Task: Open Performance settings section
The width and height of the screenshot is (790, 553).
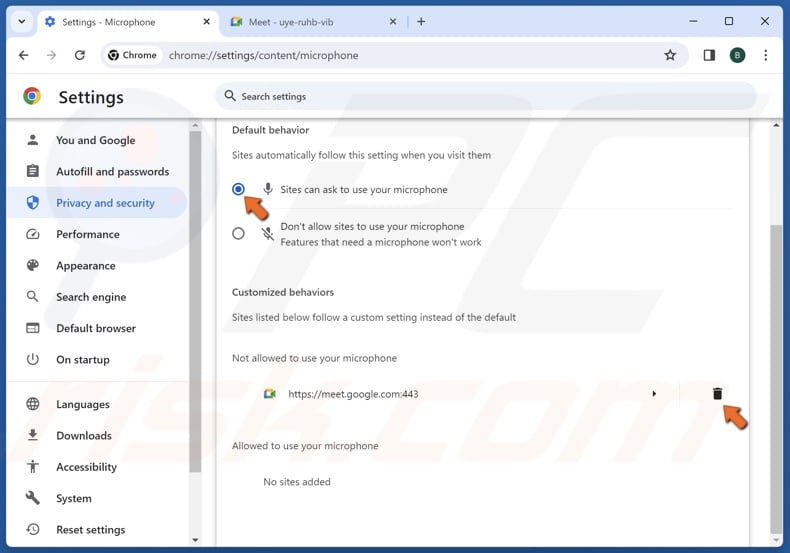Action: (97, 234)
